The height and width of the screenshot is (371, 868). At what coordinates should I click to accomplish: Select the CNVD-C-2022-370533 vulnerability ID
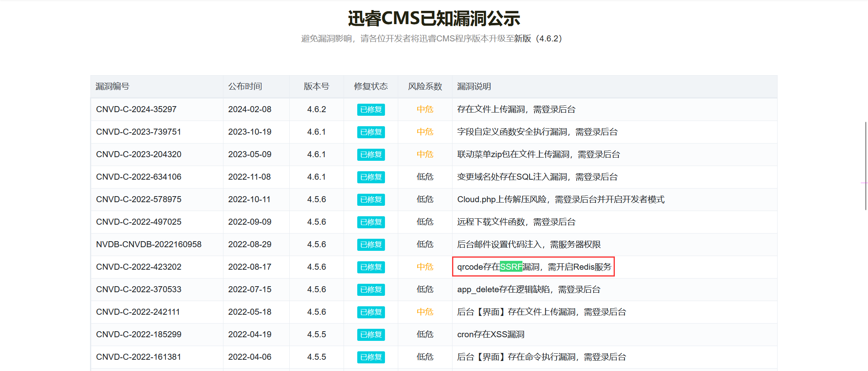click(139, 289)
